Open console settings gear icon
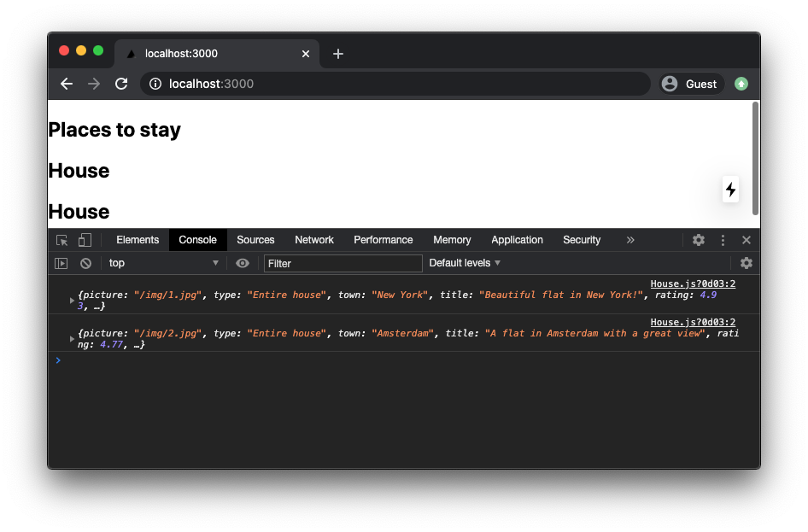This screenshot has height=532, width=808. [746, 264]
